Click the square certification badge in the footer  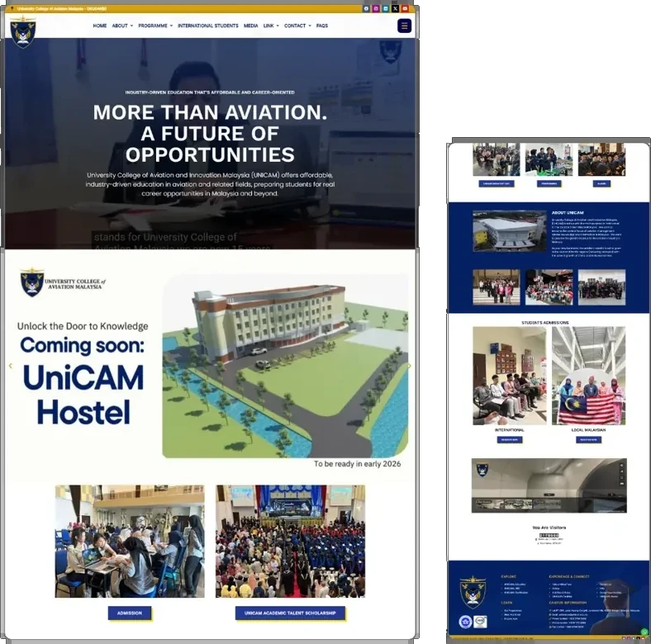pyautogui.click(x=480, y=621)
